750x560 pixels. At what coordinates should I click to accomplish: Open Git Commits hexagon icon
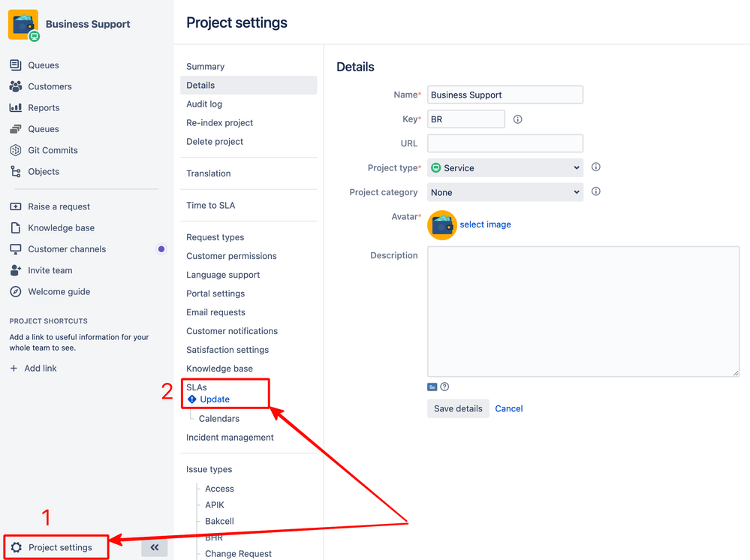(15, 150)
